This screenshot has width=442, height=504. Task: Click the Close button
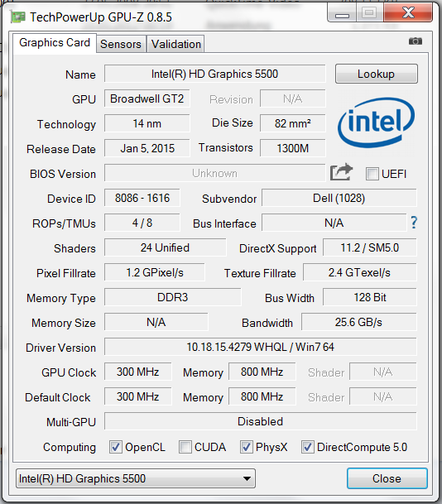[387, 478]
